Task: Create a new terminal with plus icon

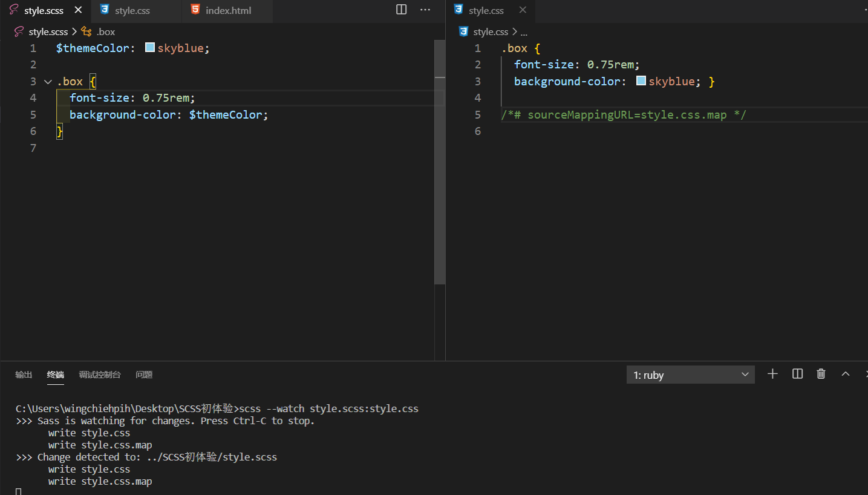Action: 772,374
